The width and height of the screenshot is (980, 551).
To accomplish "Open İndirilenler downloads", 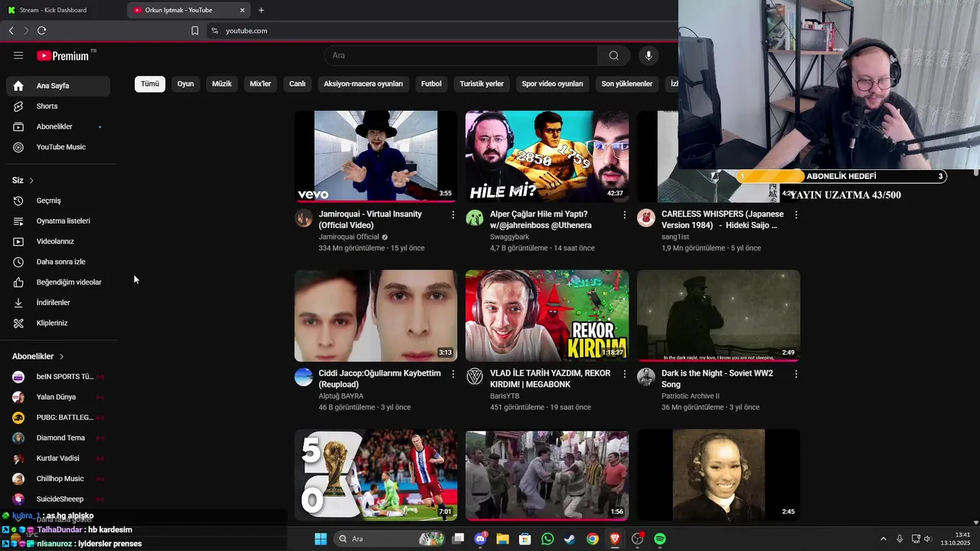I will [58, 302].
